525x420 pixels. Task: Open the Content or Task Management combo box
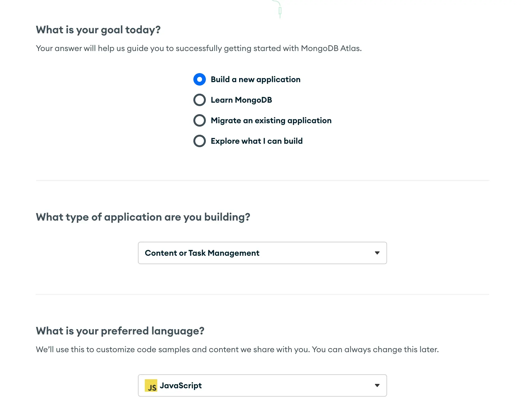tap(262, 253)
